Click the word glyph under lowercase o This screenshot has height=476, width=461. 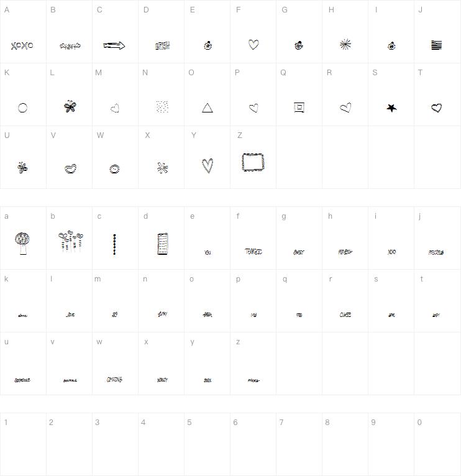208,314
